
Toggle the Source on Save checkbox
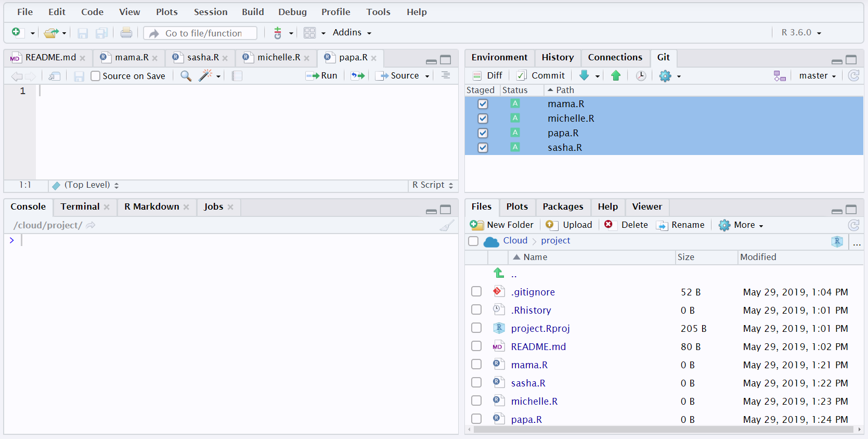pyautogui.click(x=95, y=76)
